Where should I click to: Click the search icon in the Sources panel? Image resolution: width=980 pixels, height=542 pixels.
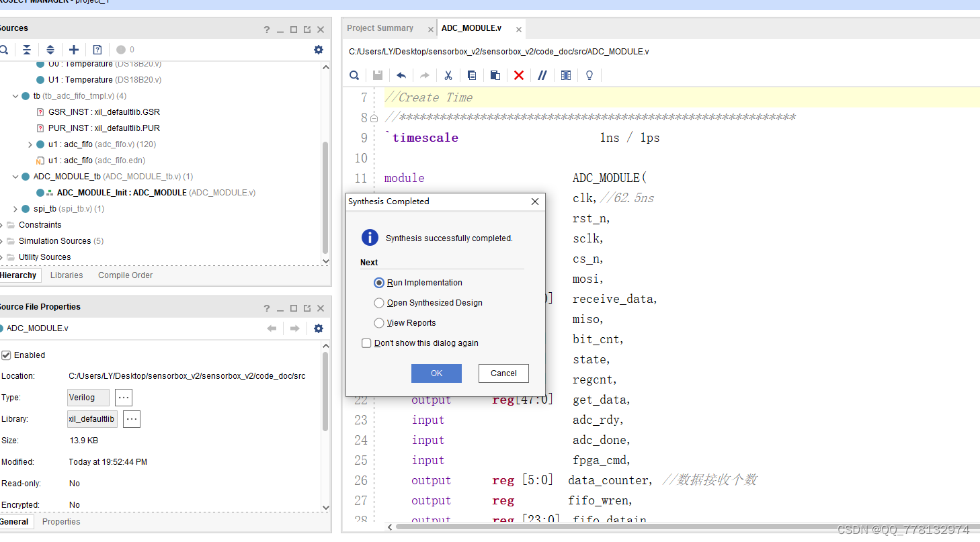[x=5, y=50]
